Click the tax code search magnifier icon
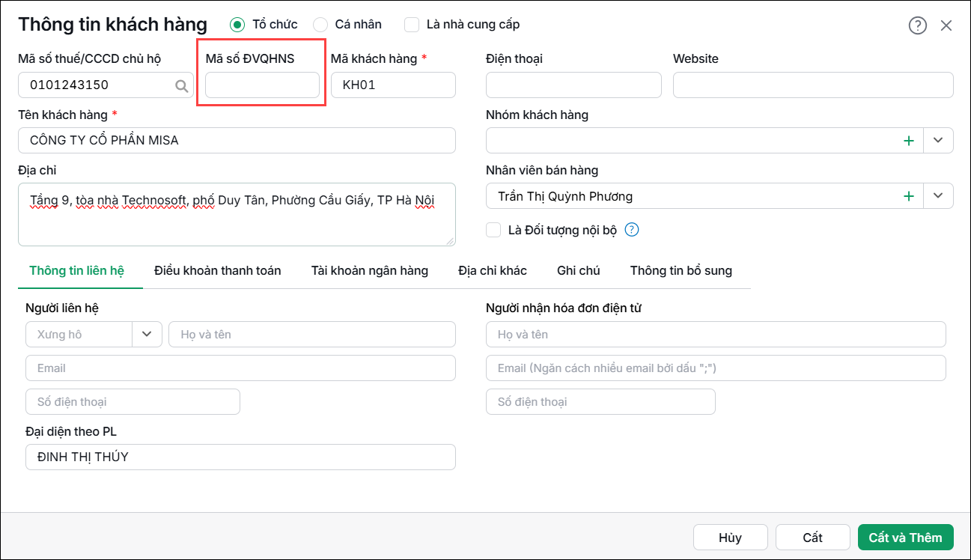The width and height of the screenshot is (971, 560). 182,85
